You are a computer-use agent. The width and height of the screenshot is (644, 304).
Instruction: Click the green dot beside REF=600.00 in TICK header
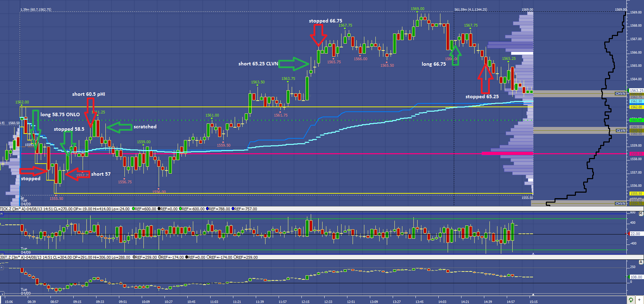click(x=134, y=209)
